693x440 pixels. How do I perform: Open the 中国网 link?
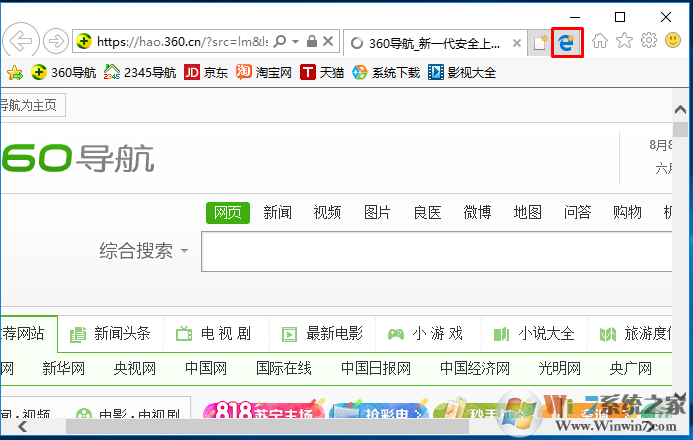click(x=206, y=368)
